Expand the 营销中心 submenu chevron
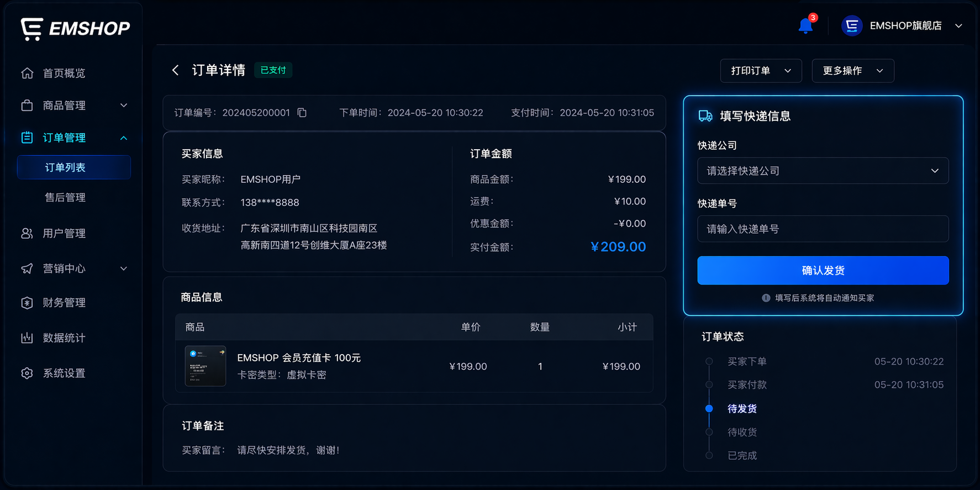Screen dimensions: 980x490 click(x=124, y=268)
